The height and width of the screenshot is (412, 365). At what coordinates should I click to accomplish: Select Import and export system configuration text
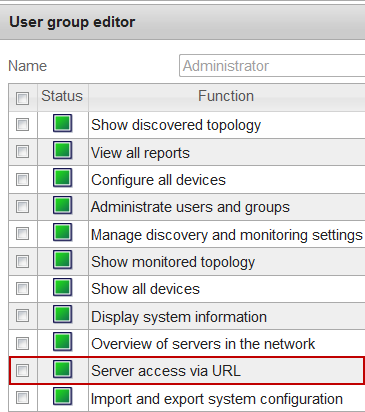(x=217, y=399)
